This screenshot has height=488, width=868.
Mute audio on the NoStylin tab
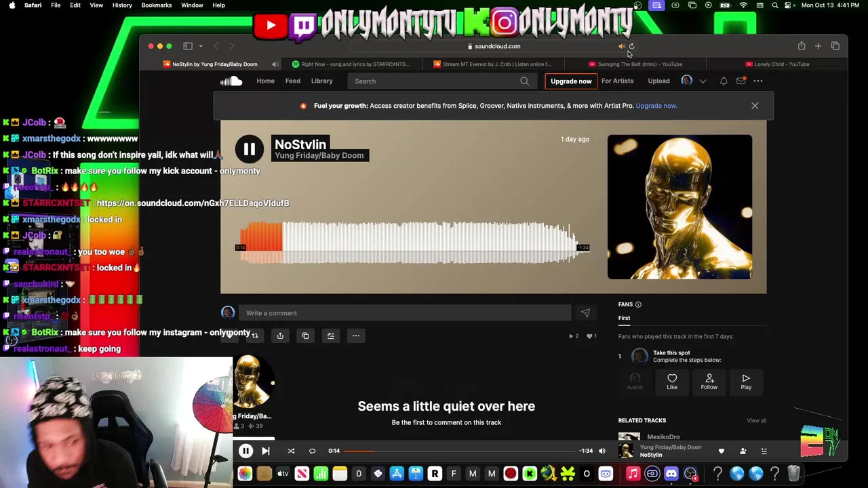275,64
